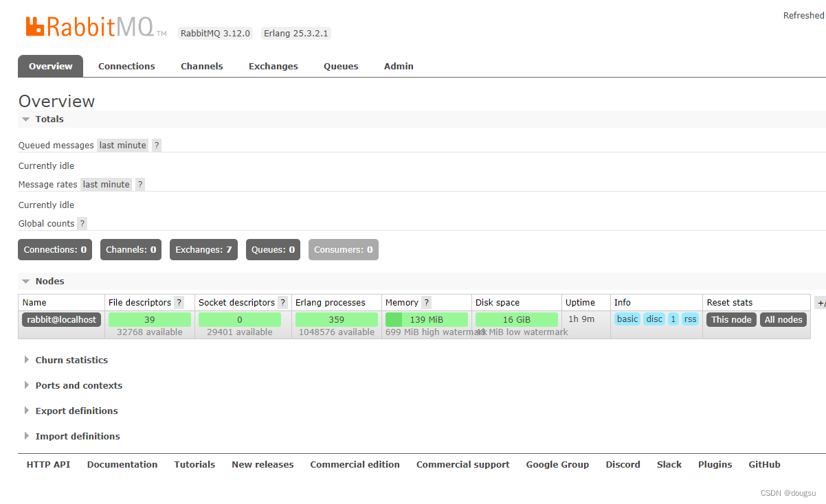Viewport: 826px width, 504px height.
Task: Open the GitHub footer link
Action: click(765, 465)
